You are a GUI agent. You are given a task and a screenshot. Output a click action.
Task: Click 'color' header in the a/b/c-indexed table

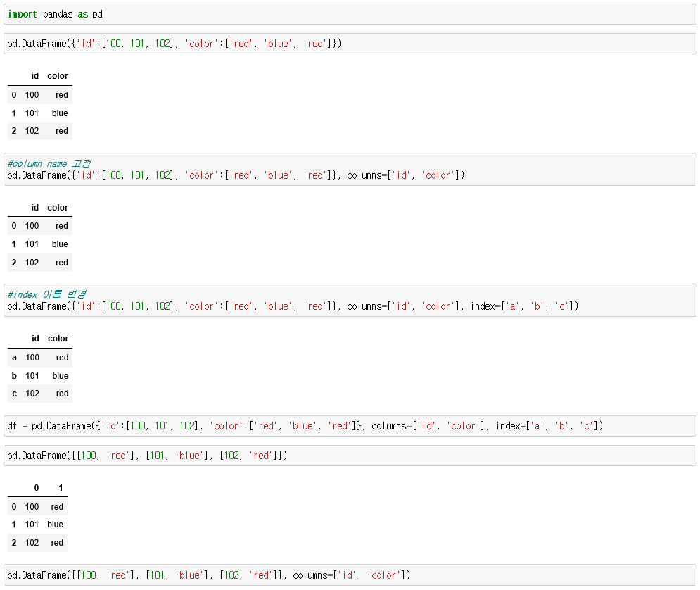[58, 339]
